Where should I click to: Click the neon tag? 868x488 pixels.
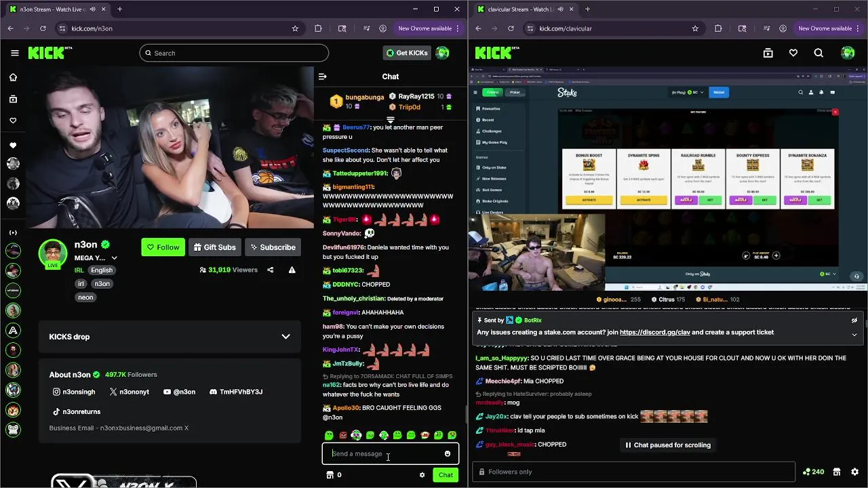(85, 298)
